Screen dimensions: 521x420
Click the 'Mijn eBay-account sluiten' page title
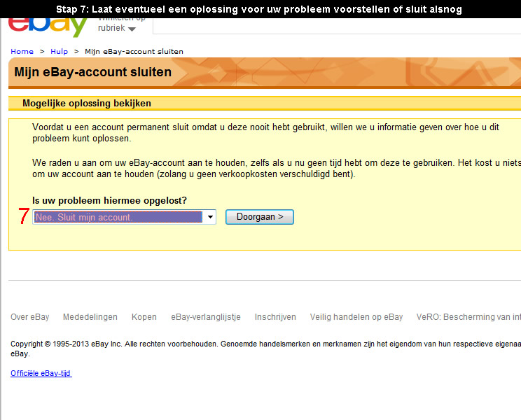click(92, 72)
